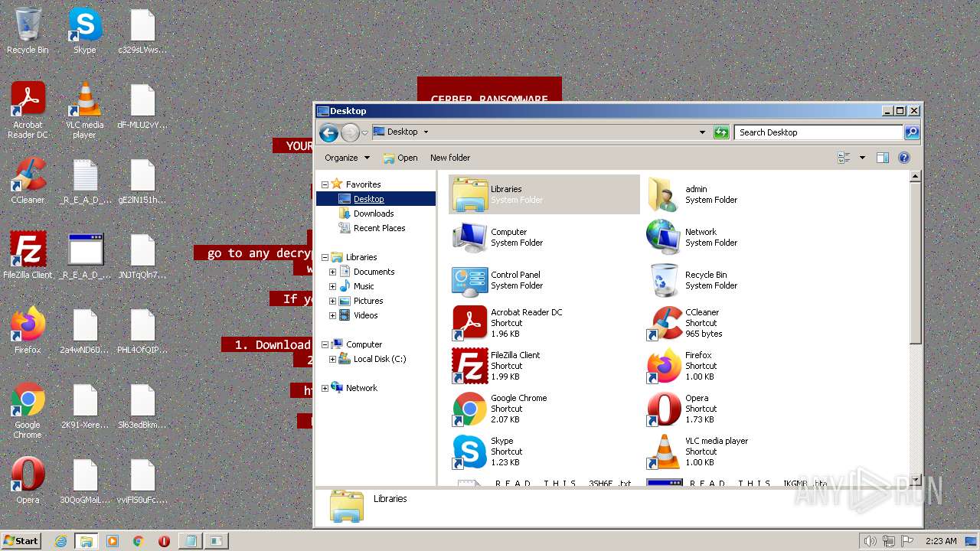The height and width of the screenshot is (551, 980).
Task: Click the Explorer Back arrow button
Action: click(x=328, y=132)
